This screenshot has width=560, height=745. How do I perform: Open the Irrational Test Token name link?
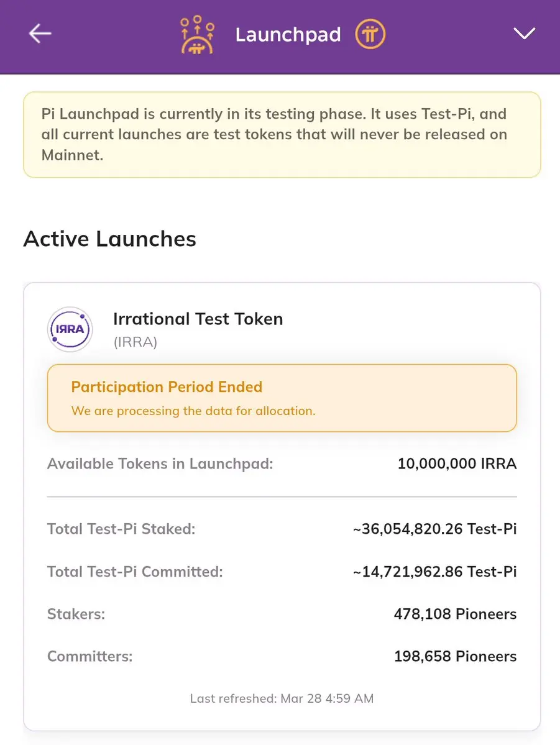pos(198,319)
